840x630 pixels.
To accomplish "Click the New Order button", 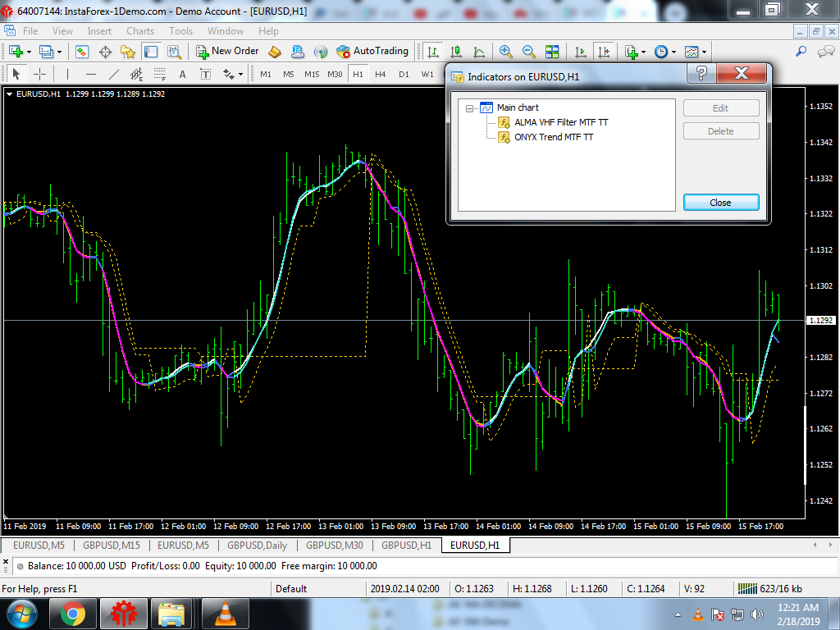I will tap(227, 51).
